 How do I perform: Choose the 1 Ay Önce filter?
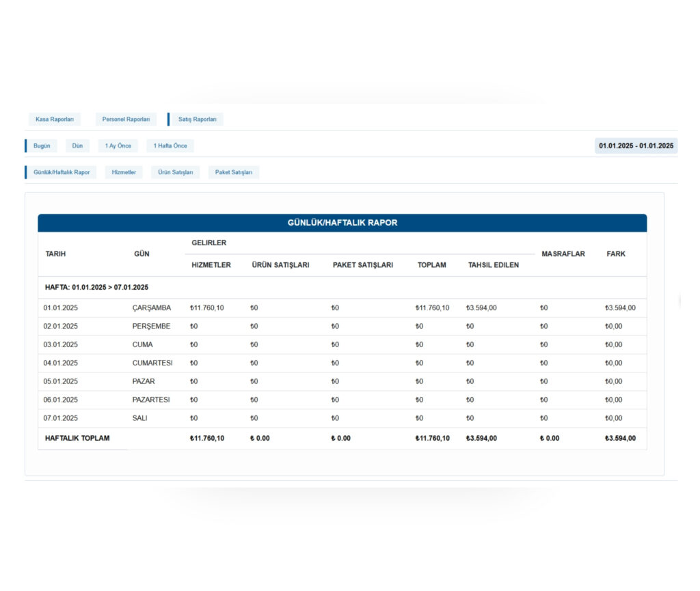118,146
